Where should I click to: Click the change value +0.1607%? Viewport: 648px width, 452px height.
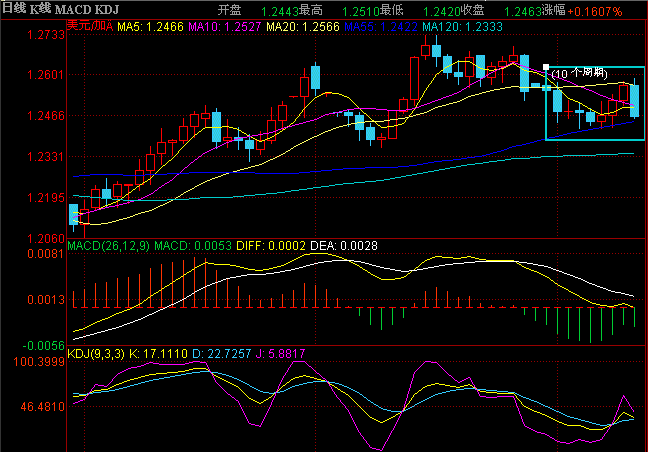click(x=595, y=12)
